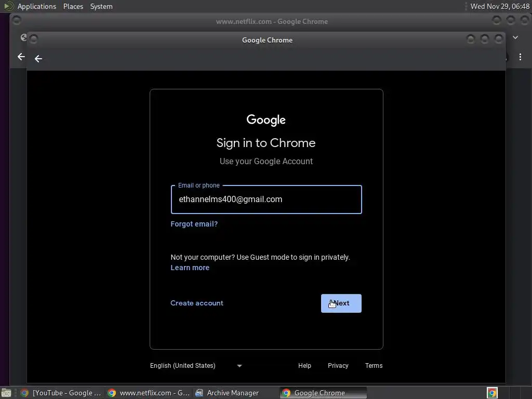
Task: Click the Google logo
Action: pos(266,120)
